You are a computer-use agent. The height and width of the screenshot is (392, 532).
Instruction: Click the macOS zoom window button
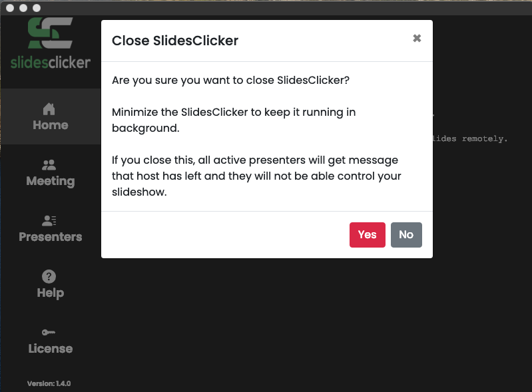tap(37, 8)
